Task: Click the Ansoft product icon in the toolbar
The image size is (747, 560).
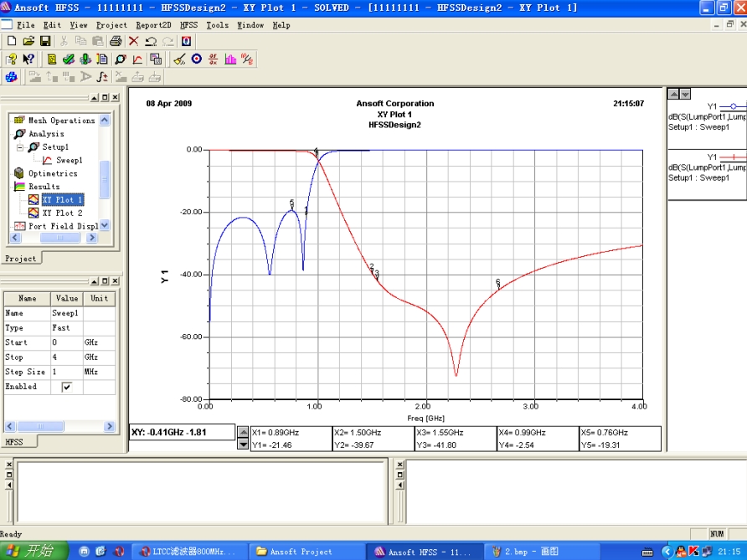Action: pyautogui.click(x=186, y=41)
